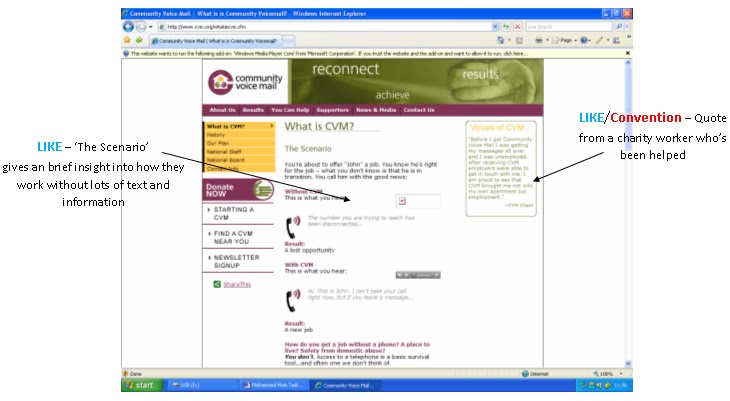730x401 pixels.
Task: Open the Supporters menu
Action: point(332,110)
